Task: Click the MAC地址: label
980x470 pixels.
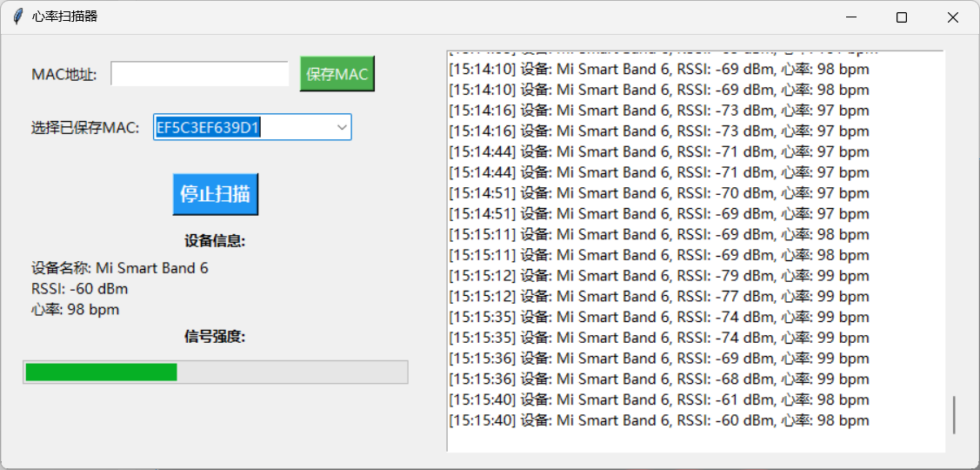Action: tap(64, 75)
